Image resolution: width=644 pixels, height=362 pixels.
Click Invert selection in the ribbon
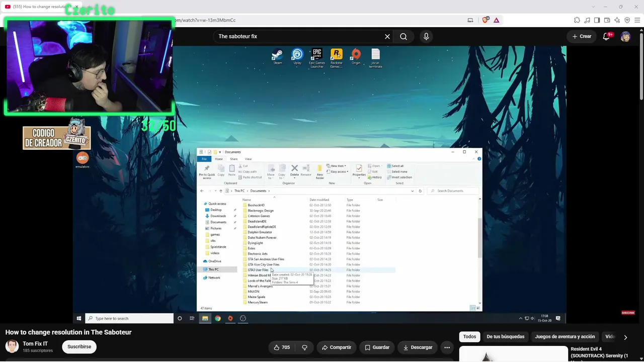[399, 177]
